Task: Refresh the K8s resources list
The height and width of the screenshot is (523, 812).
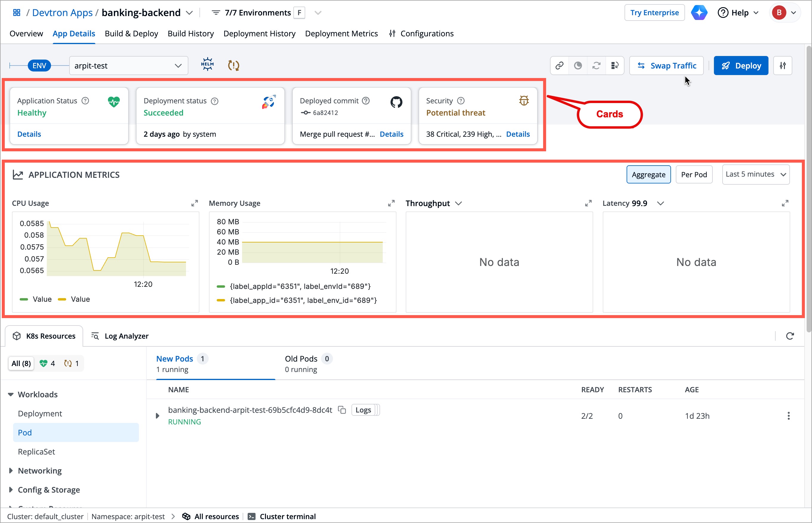Action: pyautogui.click(x=790, y=336)
